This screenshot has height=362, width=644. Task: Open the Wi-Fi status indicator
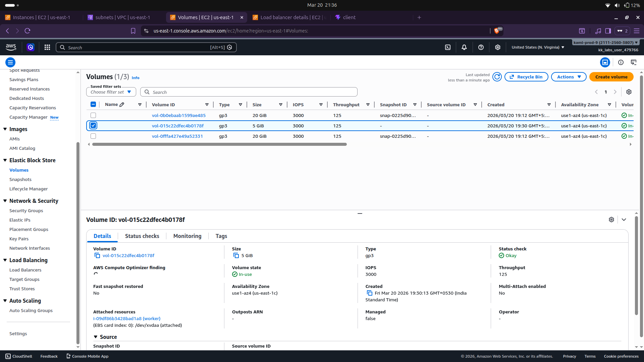(x=608, y=5)
